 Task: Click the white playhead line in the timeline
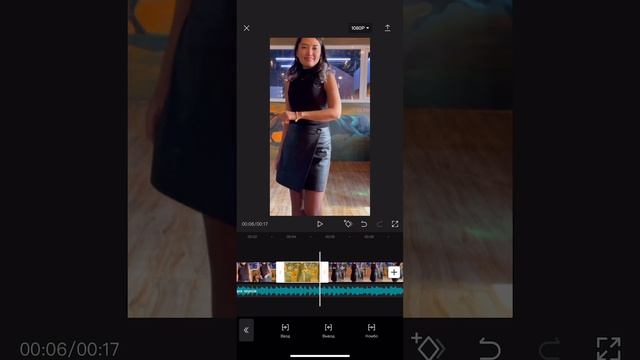[x=320, y=279]
